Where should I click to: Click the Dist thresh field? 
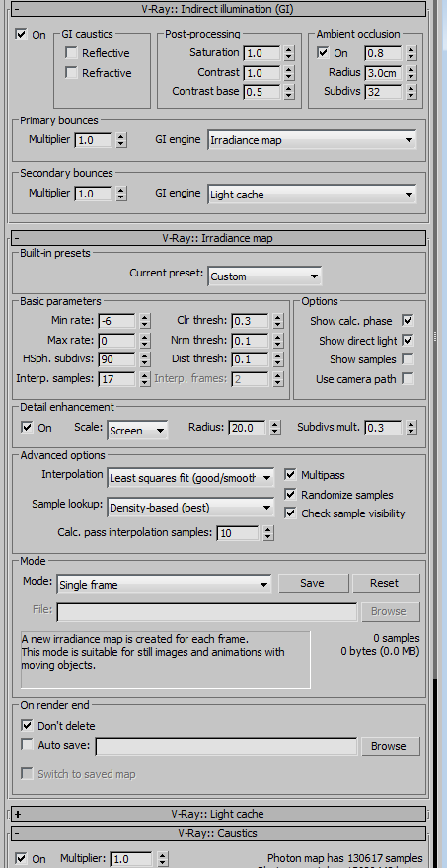point(250,359)
